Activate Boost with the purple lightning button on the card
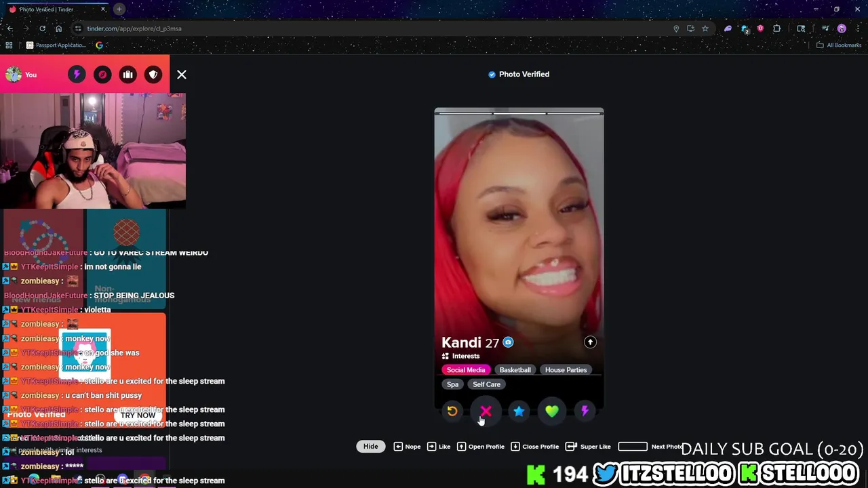Screen dimensions: 868x488 585,411
